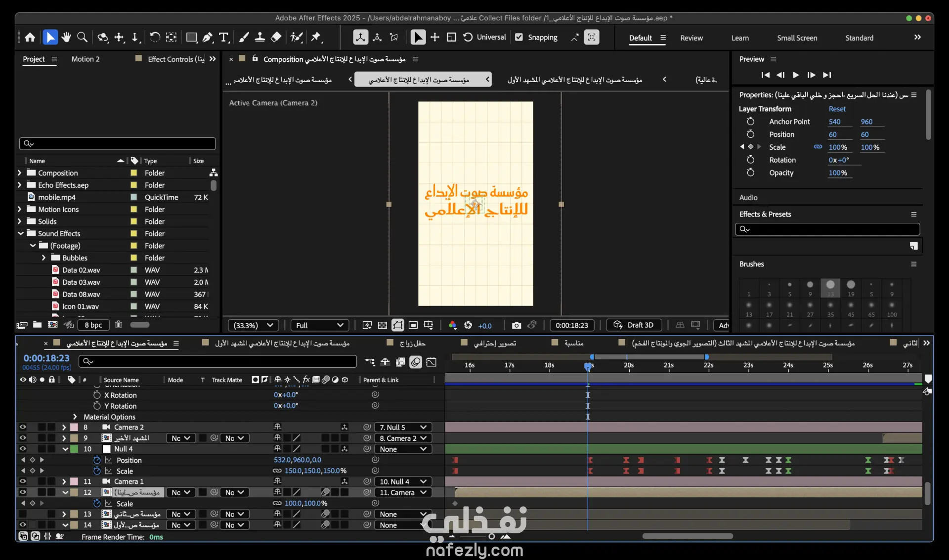This screenshot has width=949, height=560.
Task: Switch to the Review workspace
Action: coord(691,38)
